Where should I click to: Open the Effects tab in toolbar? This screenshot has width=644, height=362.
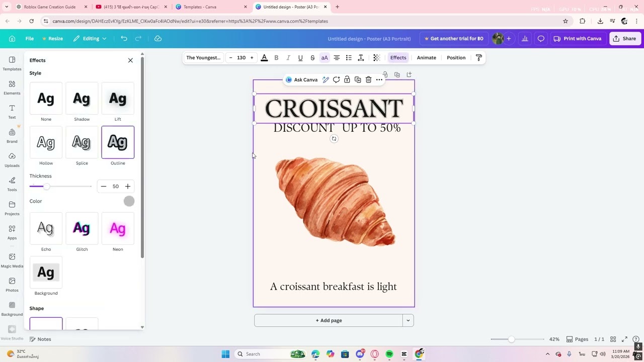click(x=398, y=58)
